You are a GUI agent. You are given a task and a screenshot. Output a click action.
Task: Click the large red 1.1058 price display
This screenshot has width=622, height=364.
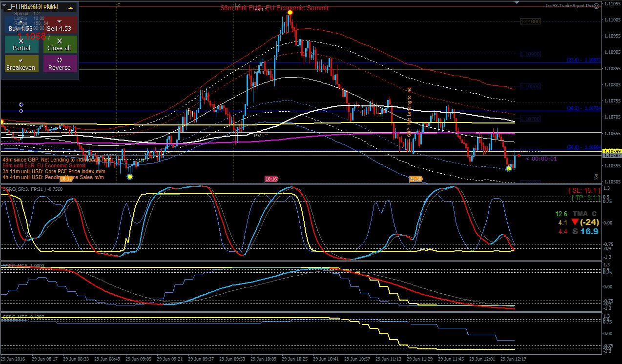[32, 36]
